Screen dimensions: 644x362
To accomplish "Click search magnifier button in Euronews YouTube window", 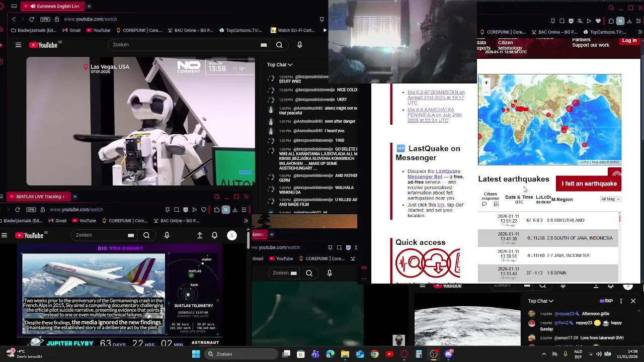I will (279, 45).
